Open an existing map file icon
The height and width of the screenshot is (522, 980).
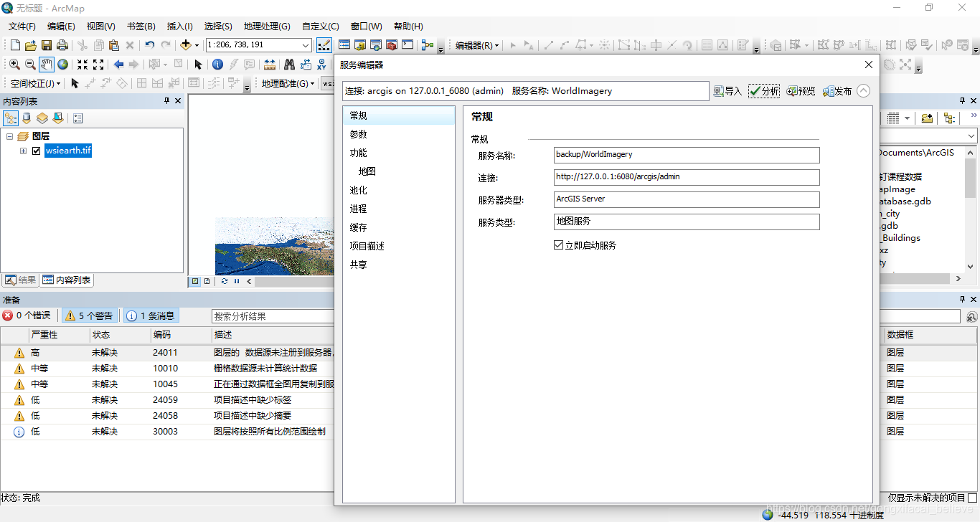tap(31, 45)
